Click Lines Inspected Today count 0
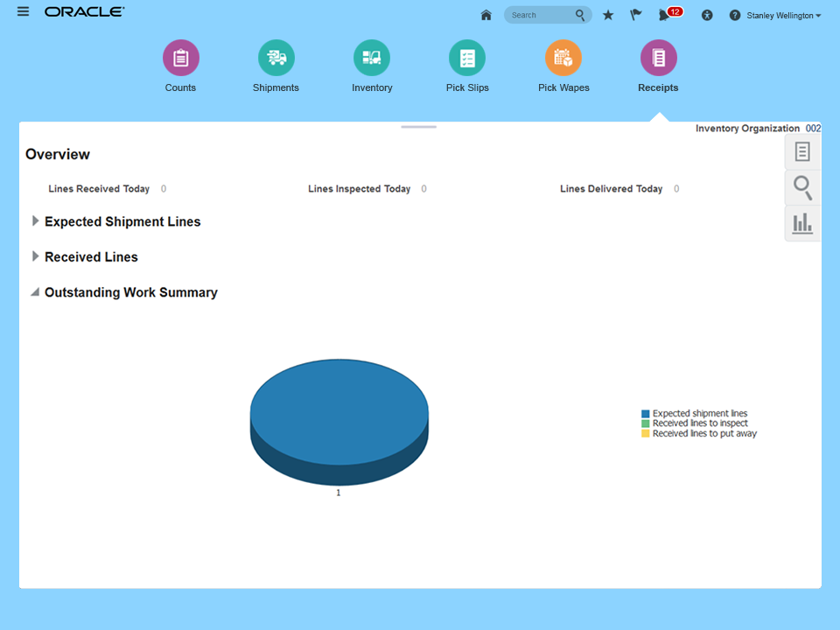The image size is (840, 630). 423,189
